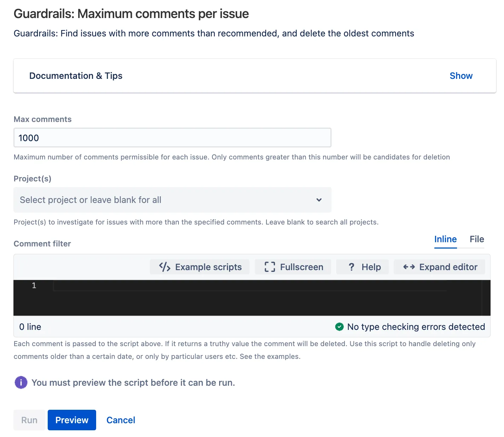Click the purple info icon
This screenshot has width=504, height=437.
(21, 382)
